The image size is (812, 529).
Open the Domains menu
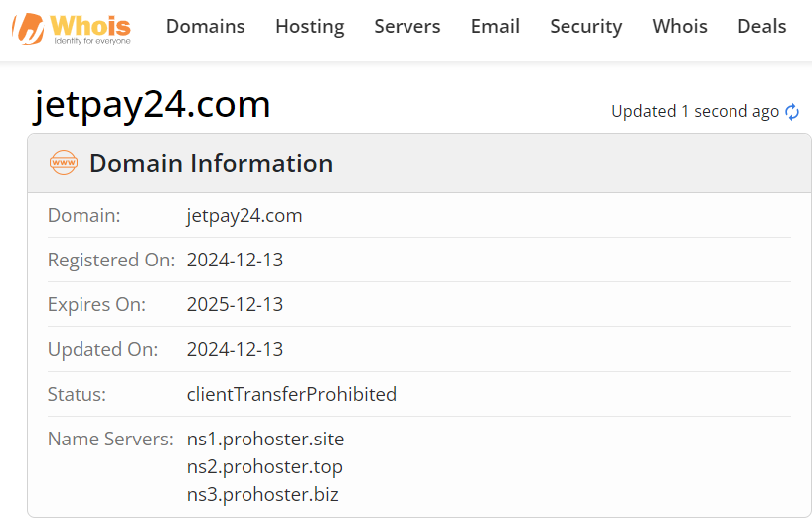pos(205,27)
